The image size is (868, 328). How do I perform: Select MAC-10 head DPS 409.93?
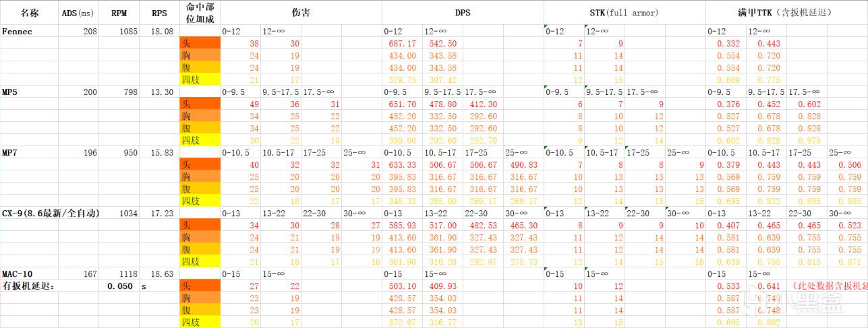coord(443,286)
